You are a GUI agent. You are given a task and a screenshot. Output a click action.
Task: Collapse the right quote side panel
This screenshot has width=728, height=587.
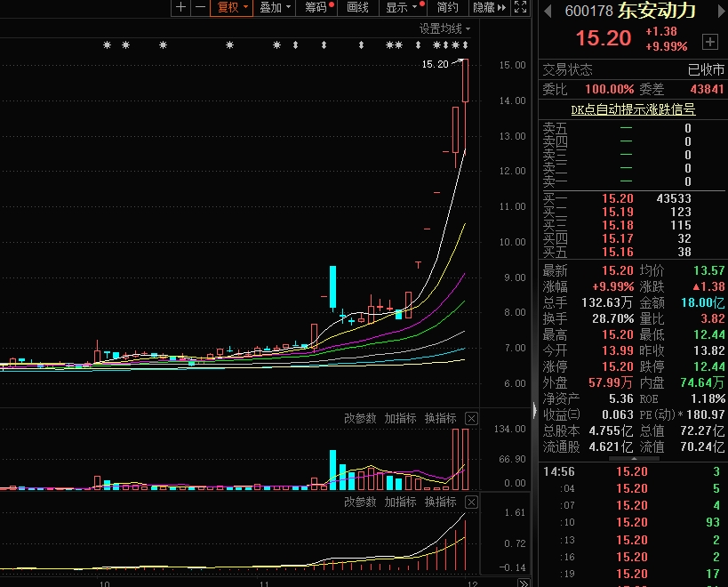coord(534,410)
